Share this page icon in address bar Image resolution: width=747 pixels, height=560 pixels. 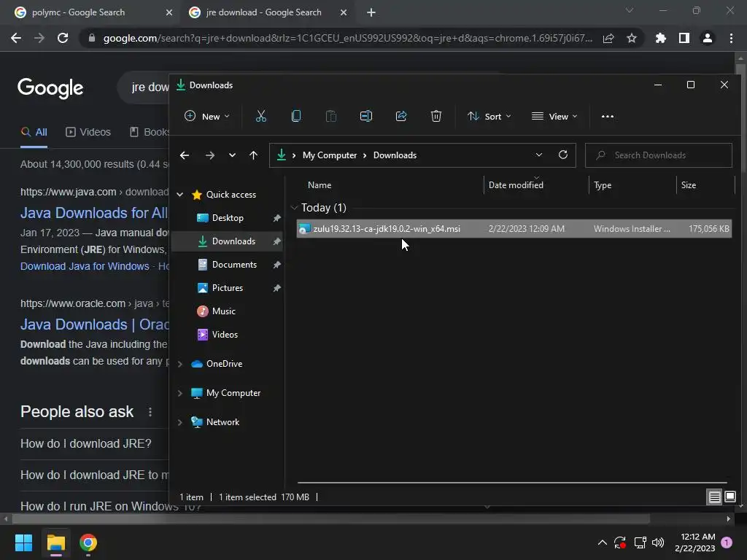click(x=608, y=38)
